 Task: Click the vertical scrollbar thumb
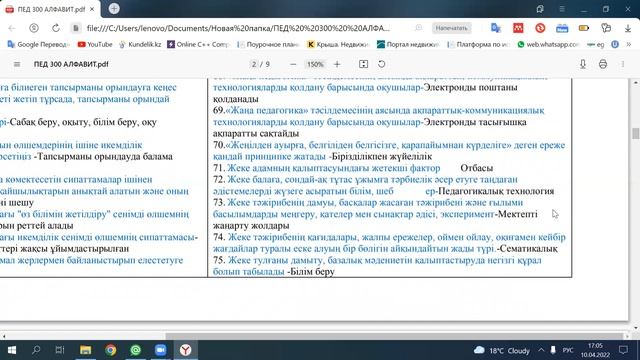click(x=636, y=133)
